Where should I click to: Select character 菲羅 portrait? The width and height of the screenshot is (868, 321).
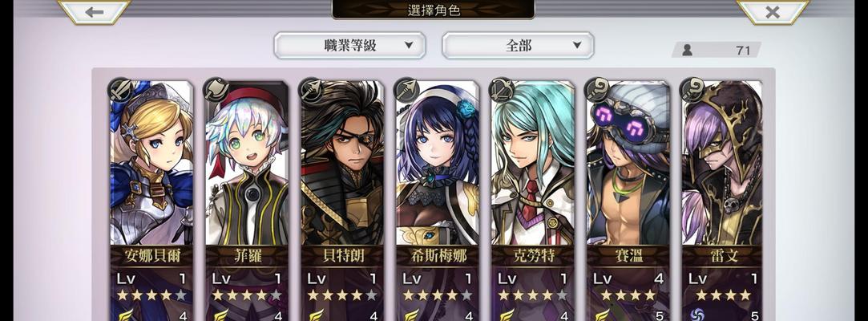tap(247, 162)
